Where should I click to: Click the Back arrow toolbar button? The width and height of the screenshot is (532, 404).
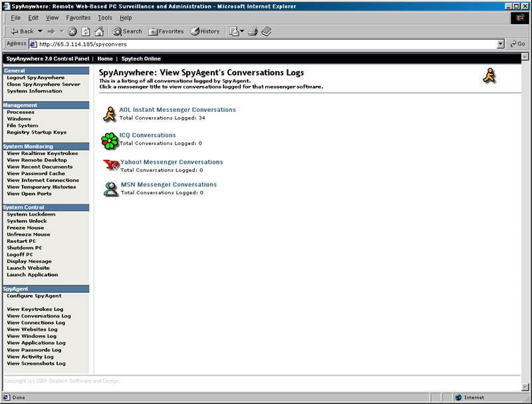tap(22, 31)
